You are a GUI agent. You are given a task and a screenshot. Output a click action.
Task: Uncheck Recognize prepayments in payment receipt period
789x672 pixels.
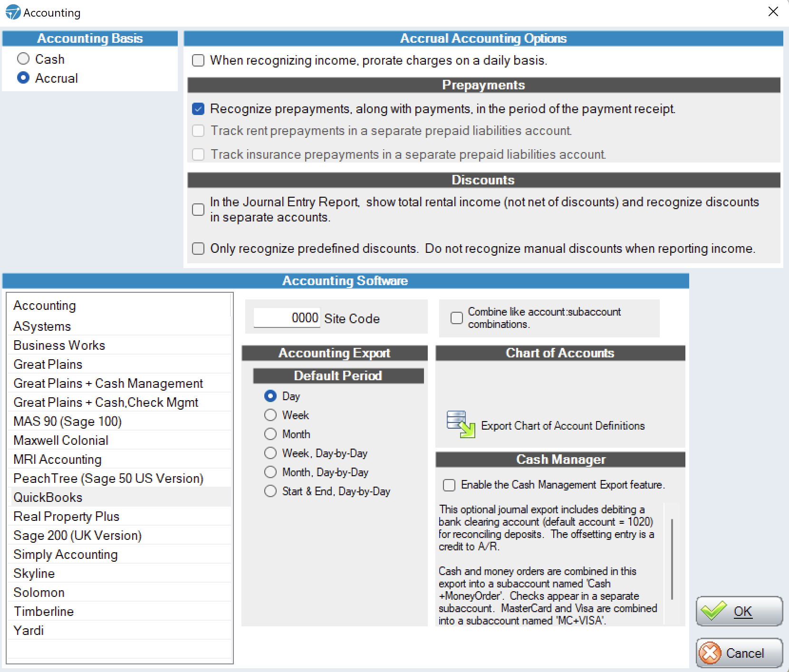(198, 109)
